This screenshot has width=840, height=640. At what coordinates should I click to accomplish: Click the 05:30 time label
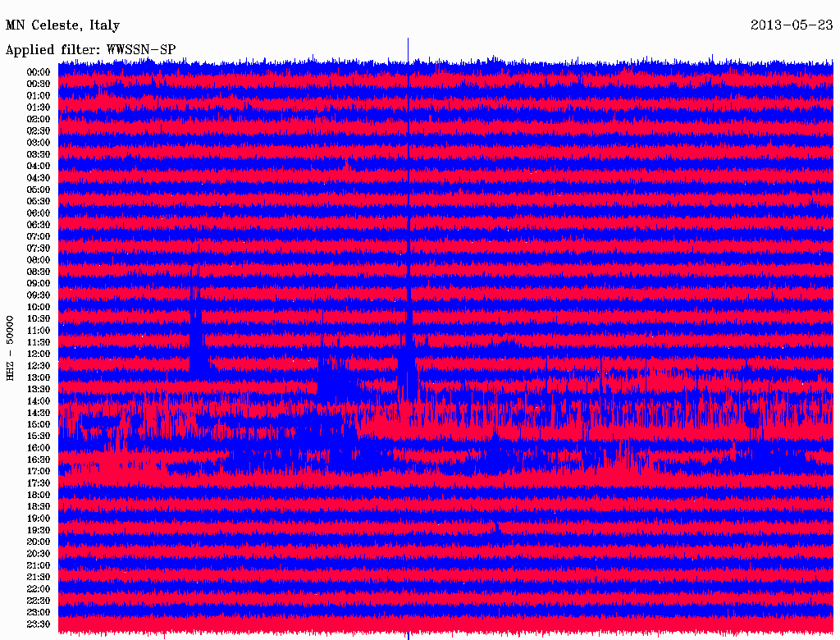click(39, 201)
